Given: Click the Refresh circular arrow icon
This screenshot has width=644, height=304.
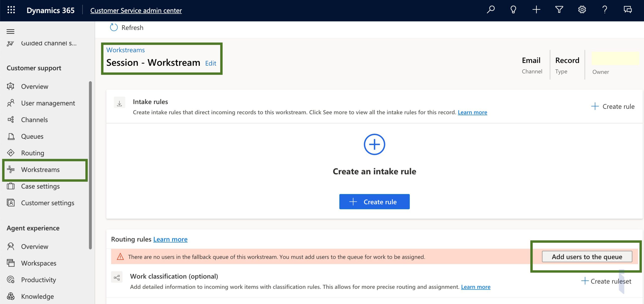Looking at the screenshot, I should pos(114,27).
